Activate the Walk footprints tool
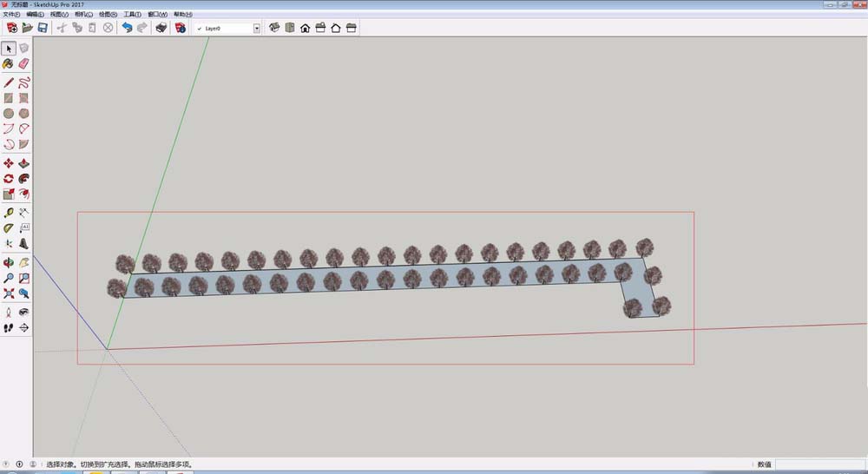The height and width of the screenshot is (474, 868). click(x=9, y=328)
